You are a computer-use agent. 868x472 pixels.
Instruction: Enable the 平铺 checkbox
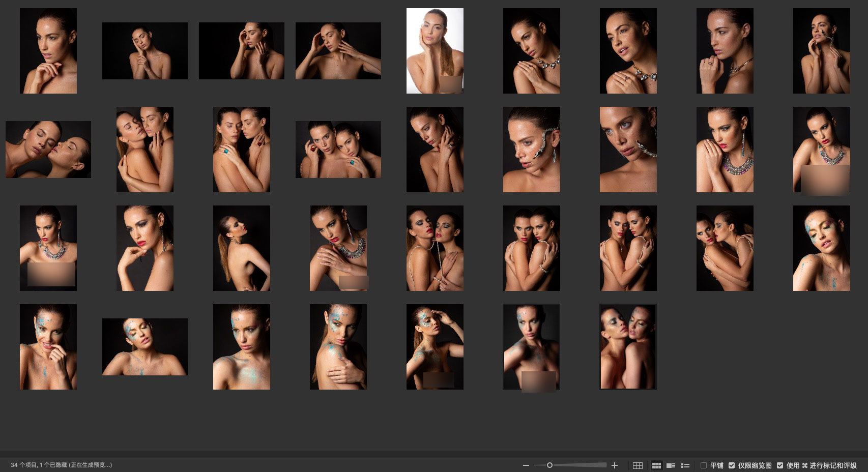704,465
